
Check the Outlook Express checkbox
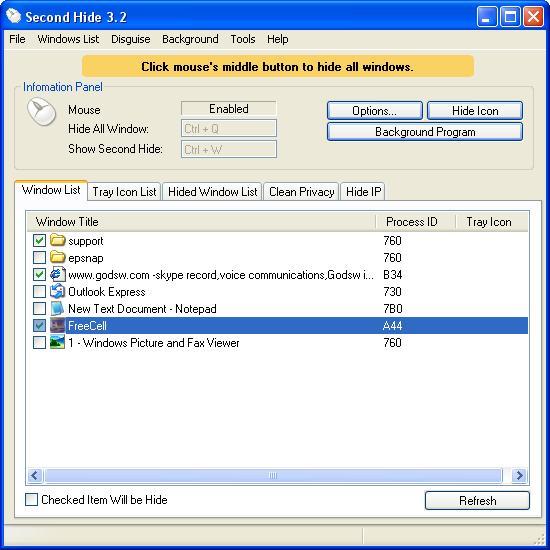coord(39,291)
